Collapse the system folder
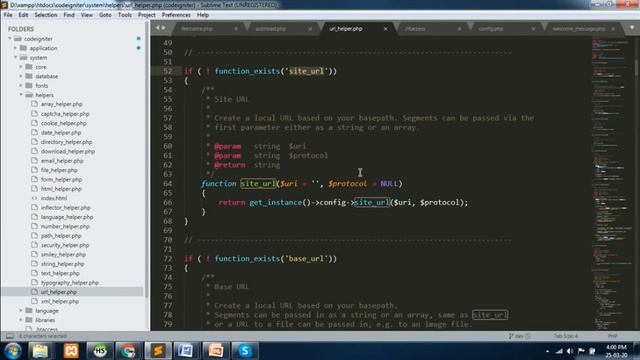The height and width of the screenshot is (360, 640). tap(15, 58)
